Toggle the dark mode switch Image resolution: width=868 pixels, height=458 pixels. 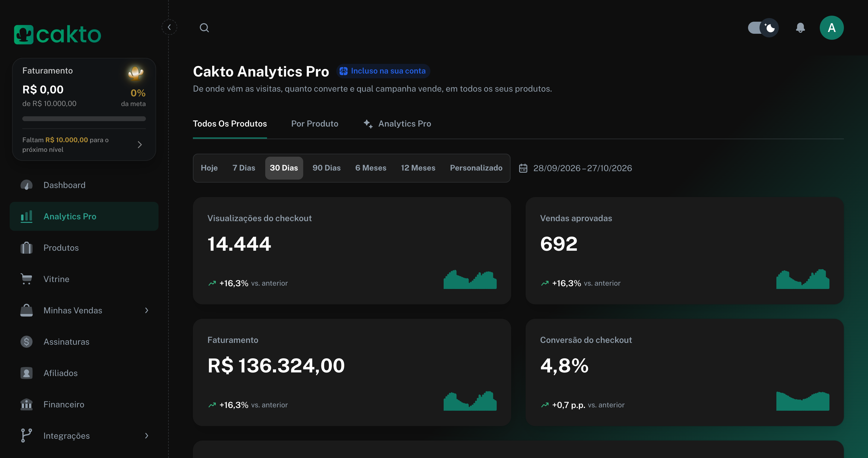[763, 28]
